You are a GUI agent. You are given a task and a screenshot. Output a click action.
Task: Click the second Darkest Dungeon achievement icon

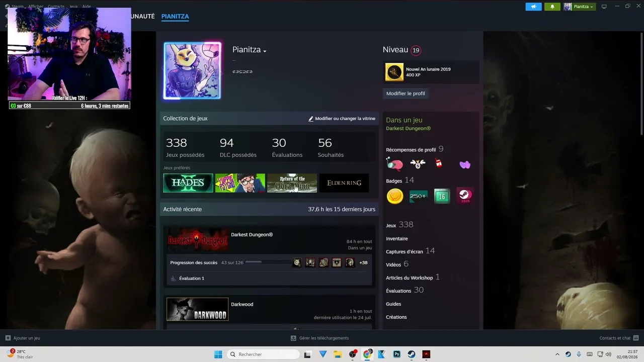click(x=310, y=262)
